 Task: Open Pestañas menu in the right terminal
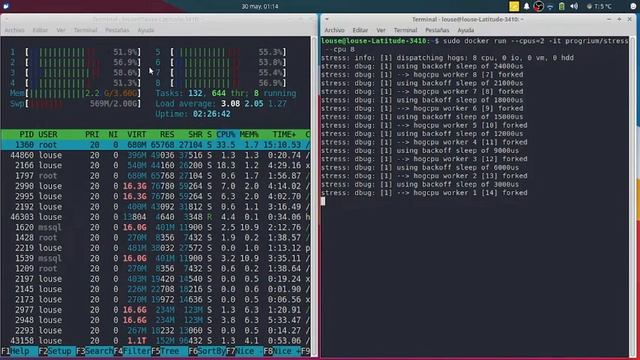click(x=437, y=30)
